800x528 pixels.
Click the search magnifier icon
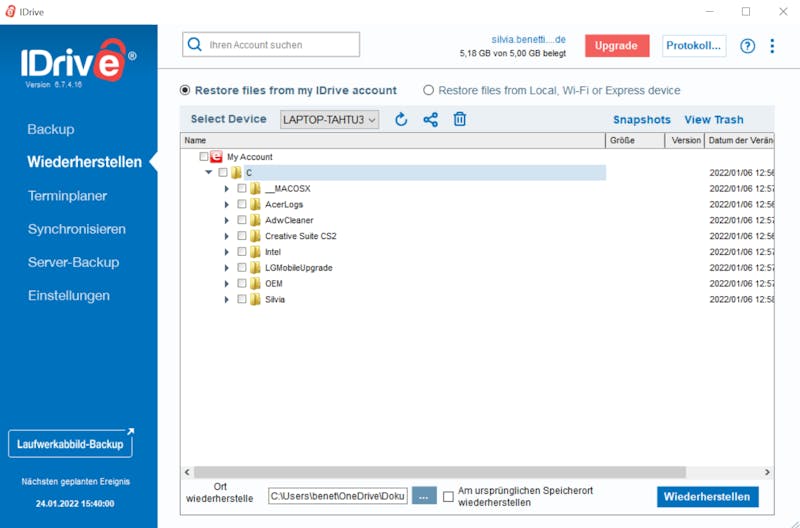(194, 44)
